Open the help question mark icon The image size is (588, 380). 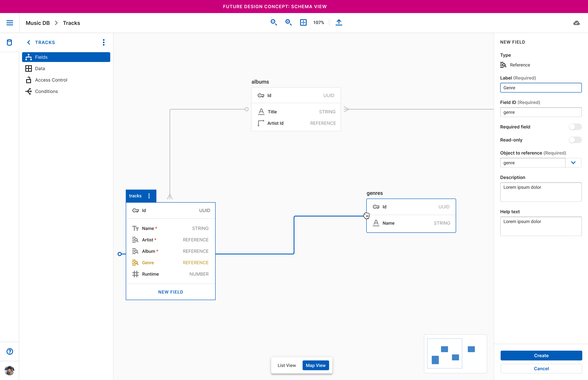[10, 351]
